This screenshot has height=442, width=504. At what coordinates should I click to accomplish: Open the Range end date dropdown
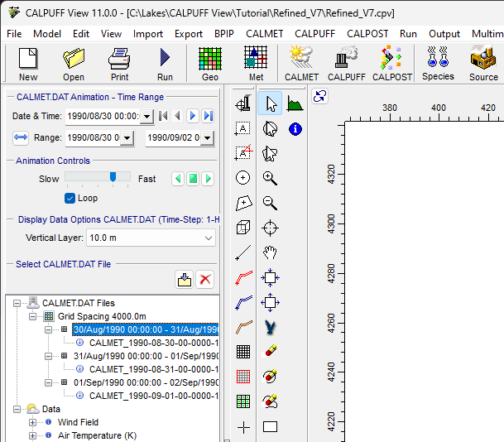click(x=208, y=138)
